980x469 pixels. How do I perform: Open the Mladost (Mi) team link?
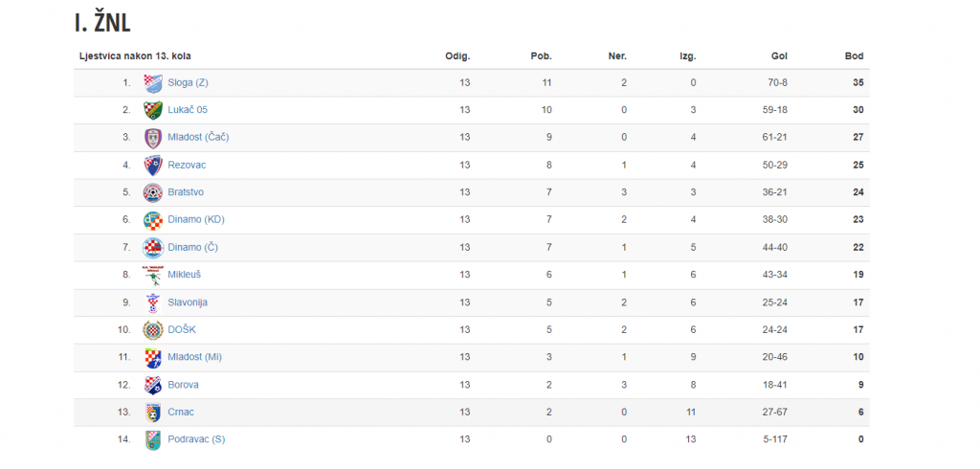point(194,357)
